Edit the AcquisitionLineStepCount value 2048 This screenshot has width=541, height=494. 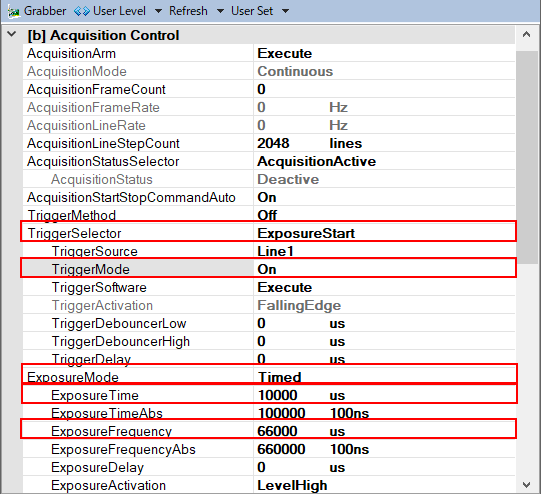(x=273, y=143)
